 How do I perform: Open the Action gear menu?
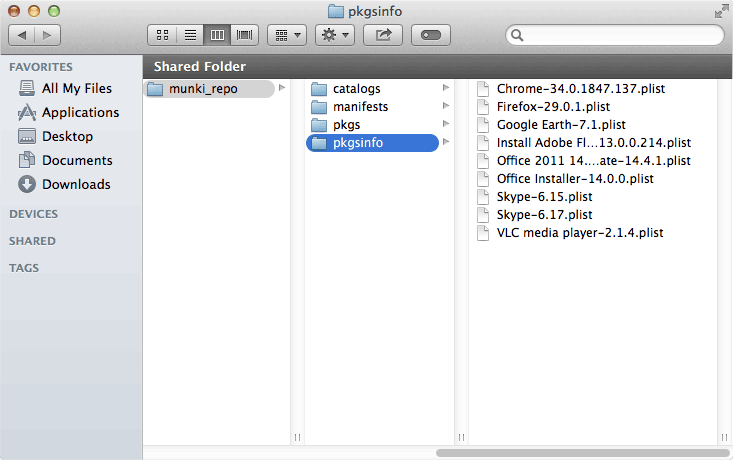click(x=334, y=35)
